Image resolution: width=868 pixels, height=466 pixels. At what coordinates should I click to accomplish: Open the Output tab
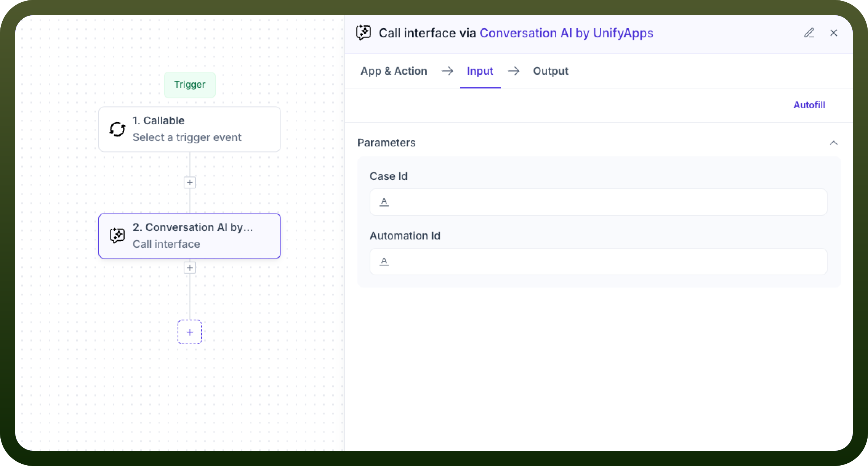[551, 71]
